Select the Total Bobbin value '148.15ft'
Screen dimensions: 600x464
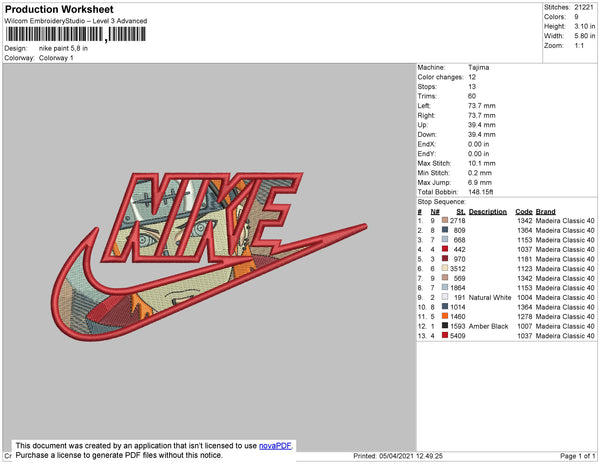point(481,192)
